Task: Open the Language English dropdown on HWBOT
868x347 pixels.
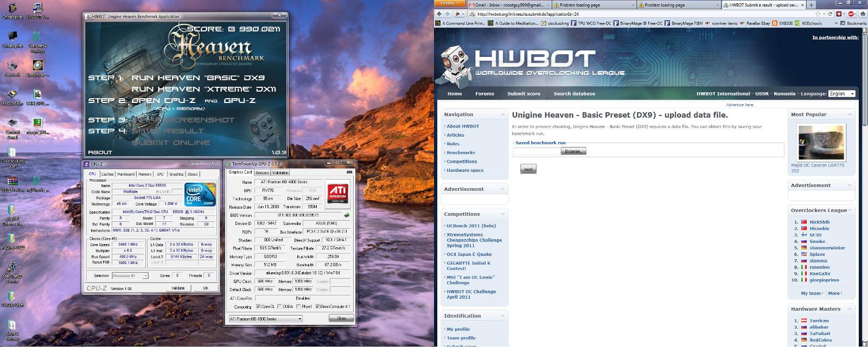Action: 841,94
